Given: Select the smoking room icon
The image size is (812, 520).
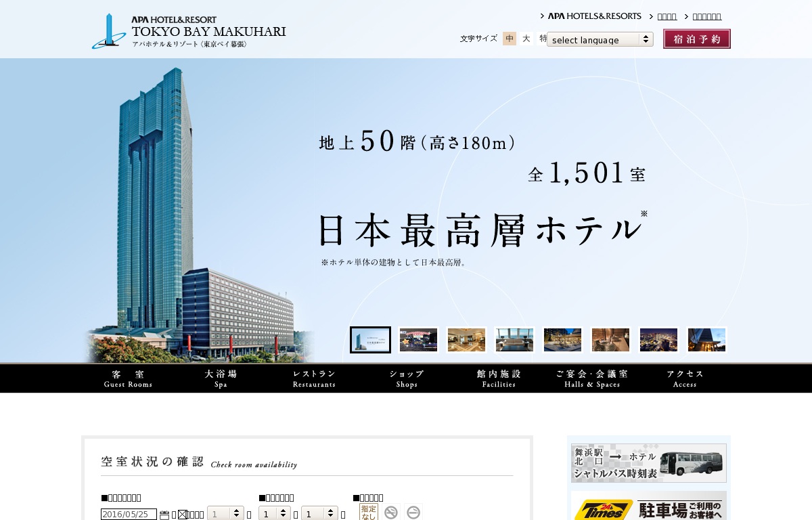Looking at the screenshot, I should pos(413,513).
